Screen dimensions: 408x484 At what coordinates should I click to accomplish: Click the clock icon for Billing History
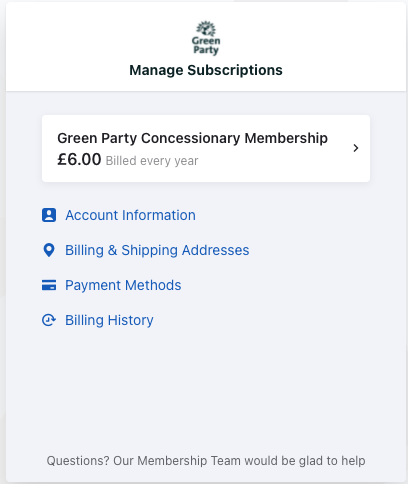coord(49,320)
